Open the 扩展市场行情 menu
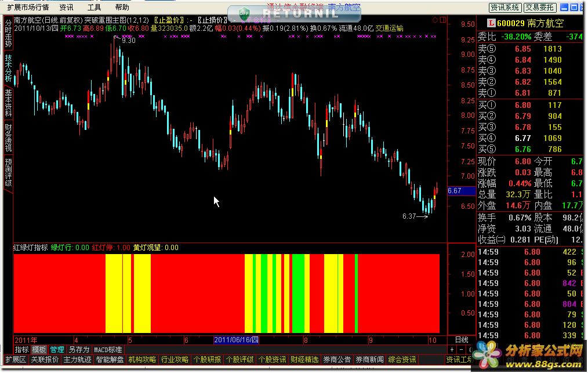 [x=28, y=7]
